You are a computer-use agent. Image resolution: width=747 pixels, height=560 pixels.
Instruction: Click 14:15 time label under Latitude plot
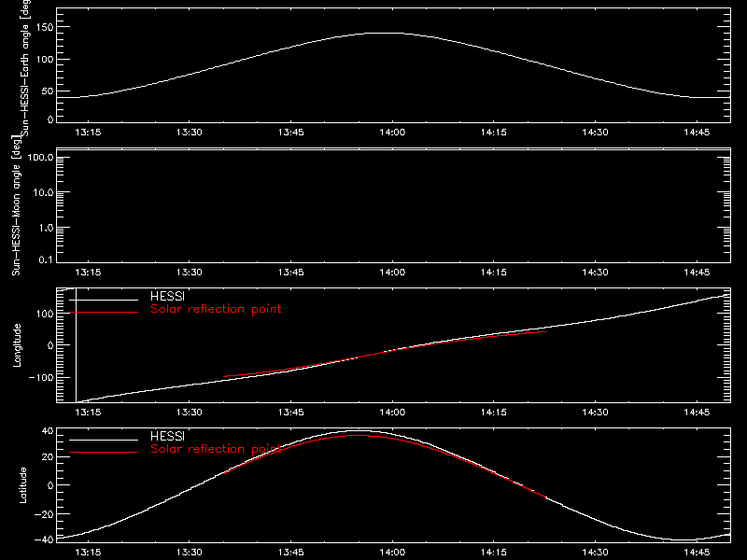(x=494, y=553)
